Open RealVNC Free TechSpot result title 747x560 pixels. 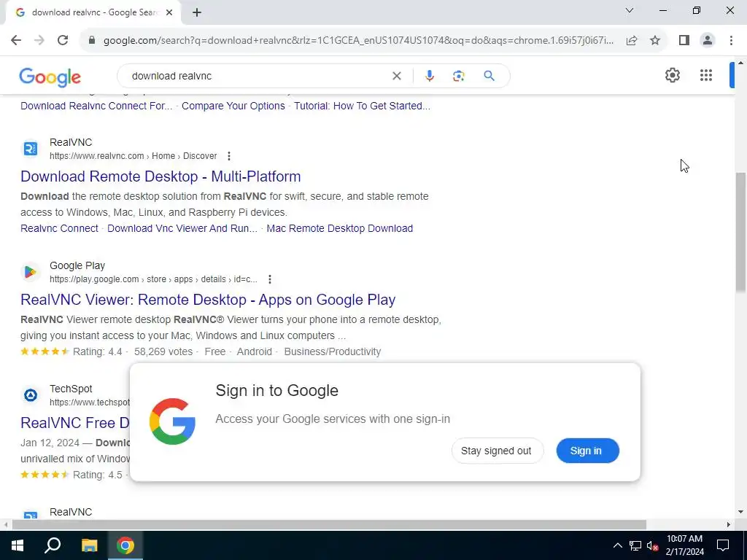pos(75,423)
